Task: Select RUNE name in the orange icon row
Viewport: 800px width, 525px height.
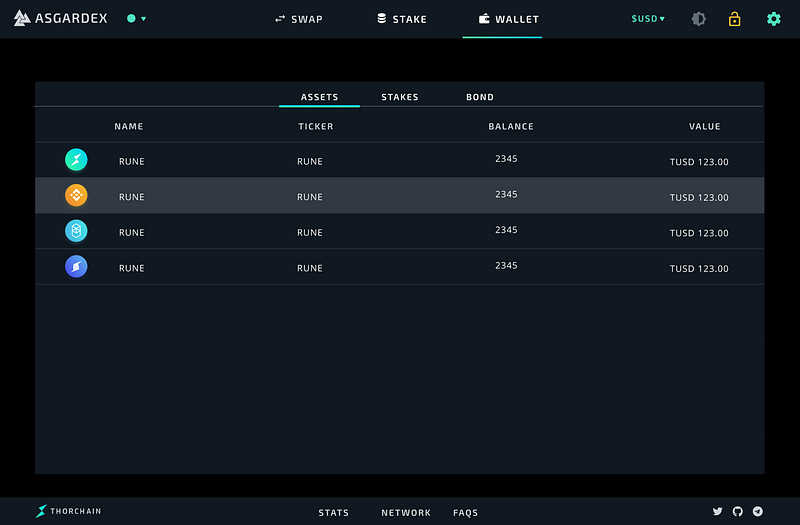Action: coord(132,197)
